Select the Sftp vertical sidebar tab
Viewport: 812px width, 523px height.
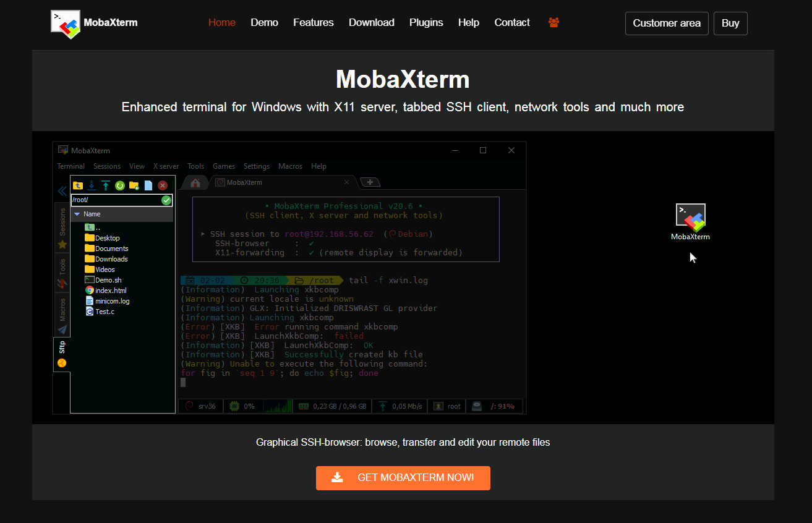[x=62, y=354]
